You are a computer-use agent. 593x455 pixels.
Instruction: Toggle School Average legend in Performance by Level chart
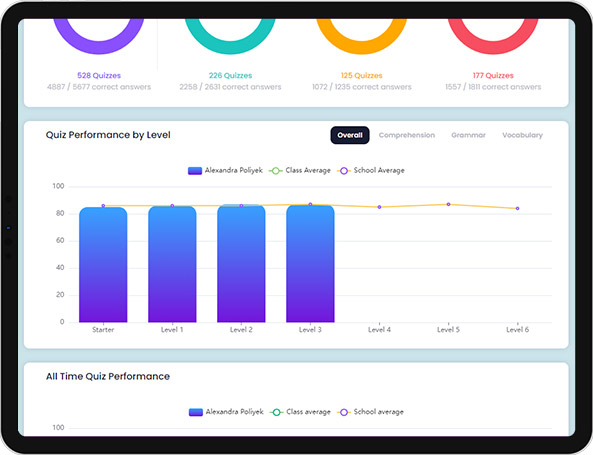(x=371, y=171)
